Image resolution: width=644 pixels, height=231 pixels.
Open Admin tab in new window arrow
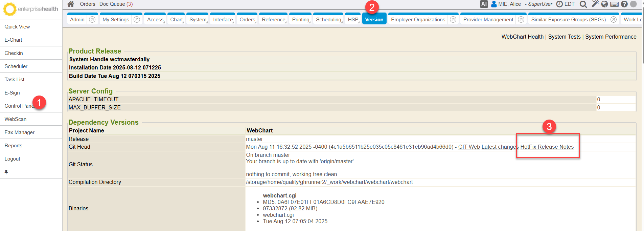click(92, 20)
